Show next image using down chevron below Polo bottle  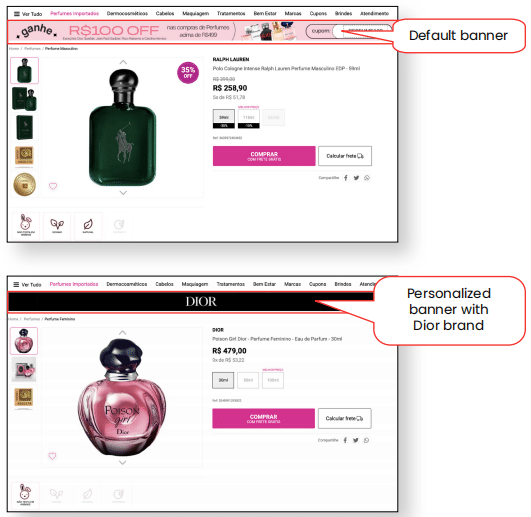tap(123, 193)
